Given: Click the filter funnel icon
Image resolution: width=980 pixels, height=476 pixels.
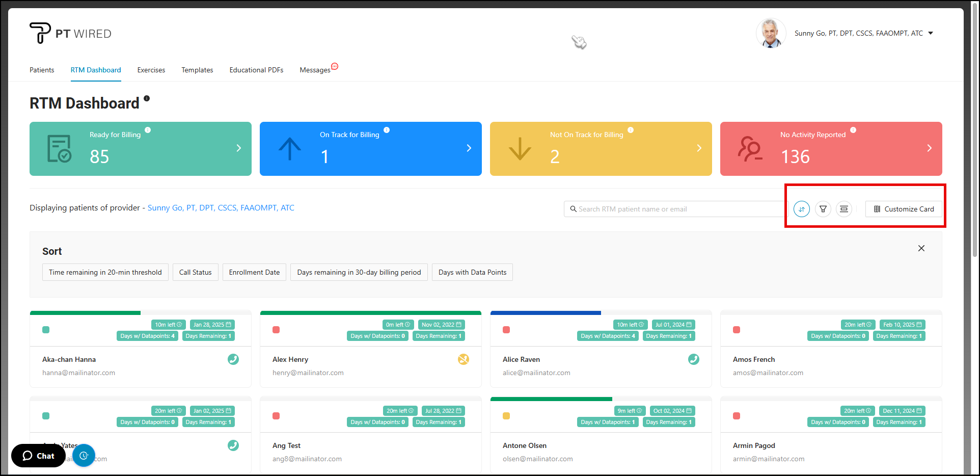Looking at the screenshot, I should click(x=823, y=209).
